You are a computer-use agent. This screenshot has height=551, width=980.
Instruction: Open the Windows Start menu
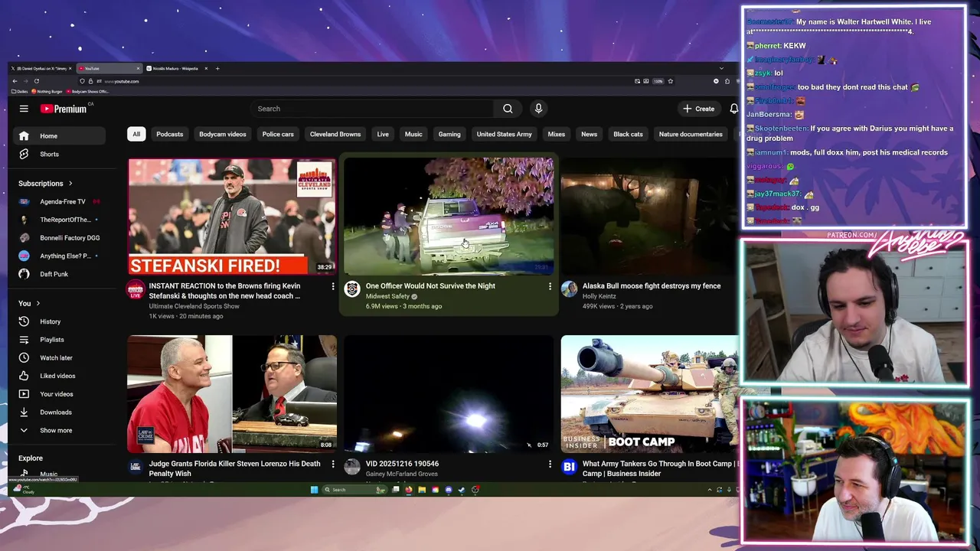click(x=314, y=490)
